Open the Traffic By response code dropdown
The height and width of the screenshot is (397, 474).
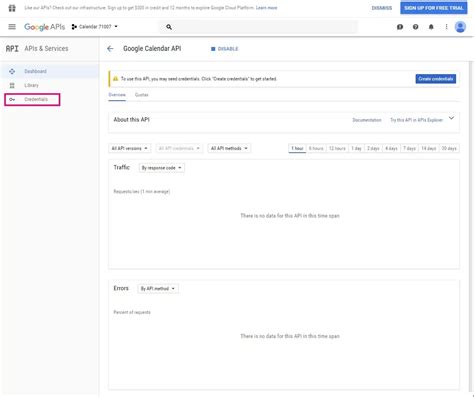coord(162,168)
